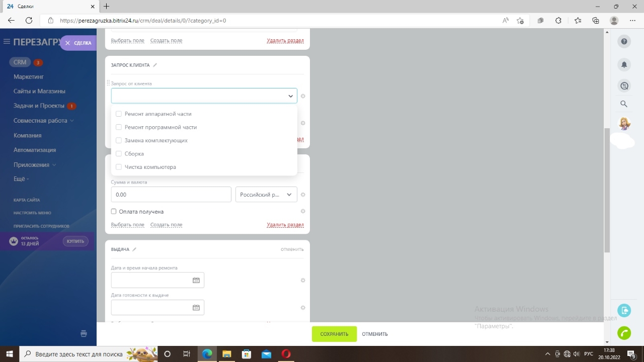Image resolution: width=644 pixels, height=362 pixels.
Task: Click Выбрать поле under payment section
Action: tap(128, 225)
